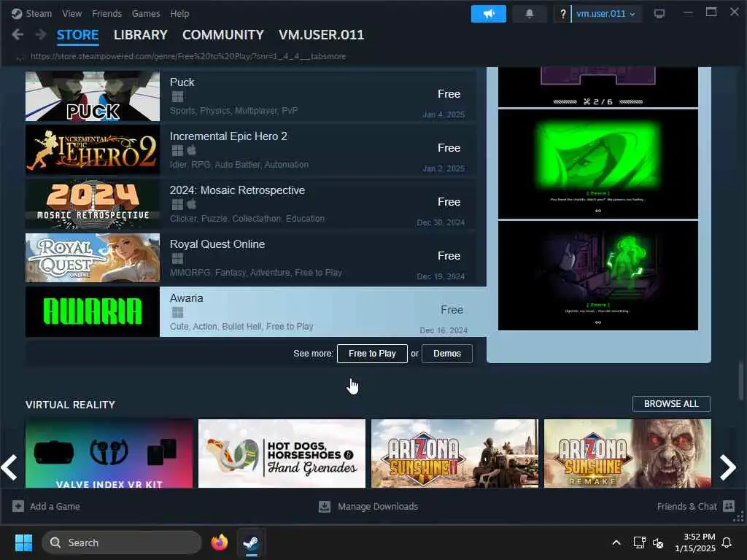Open 2024: Mosaic Retrospective entry
Screen dimensions: 747x560
[x=251, y=204]
